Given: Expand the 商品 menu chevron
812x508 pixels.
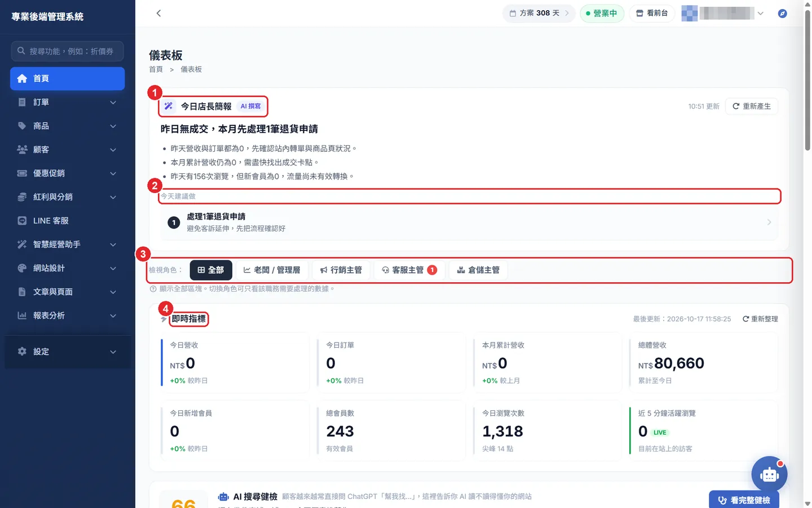Looking at the screenshot, I should tap(113, 126).
